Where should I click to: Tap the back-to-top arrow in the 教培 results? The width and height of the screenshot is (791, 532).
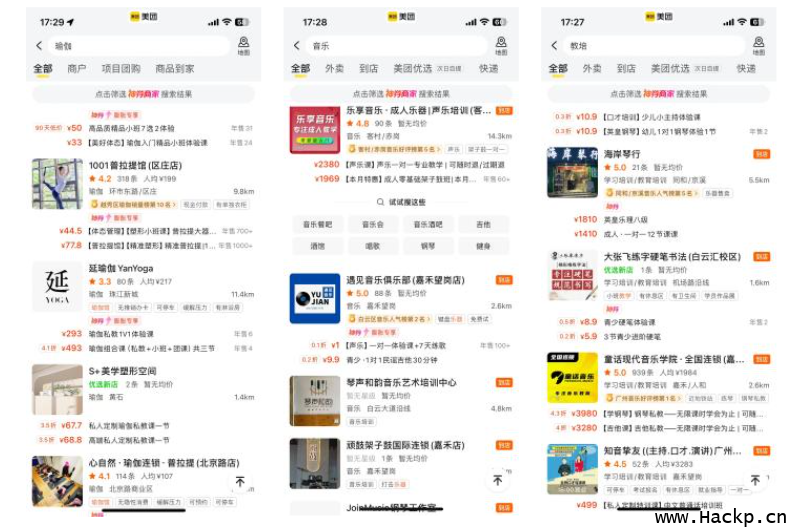pyautogui.click(x=755, y=480)
